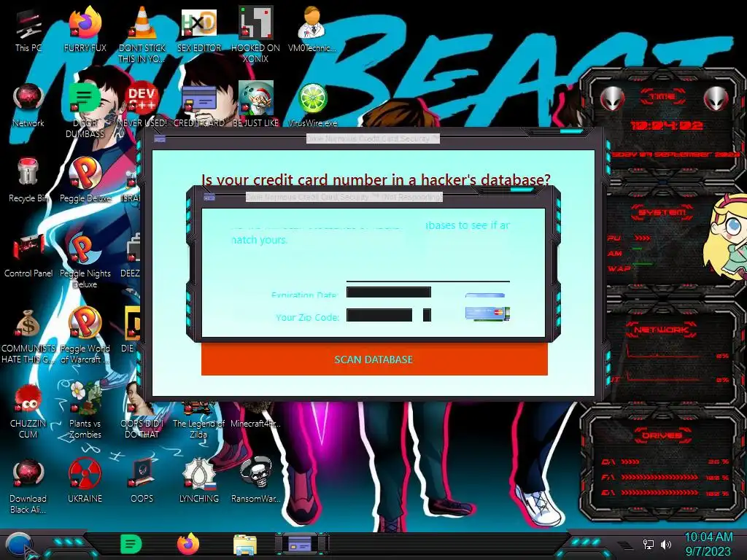Click the red digital clock readout
This screenshot has width=747, height=560.
click(666, 125)
